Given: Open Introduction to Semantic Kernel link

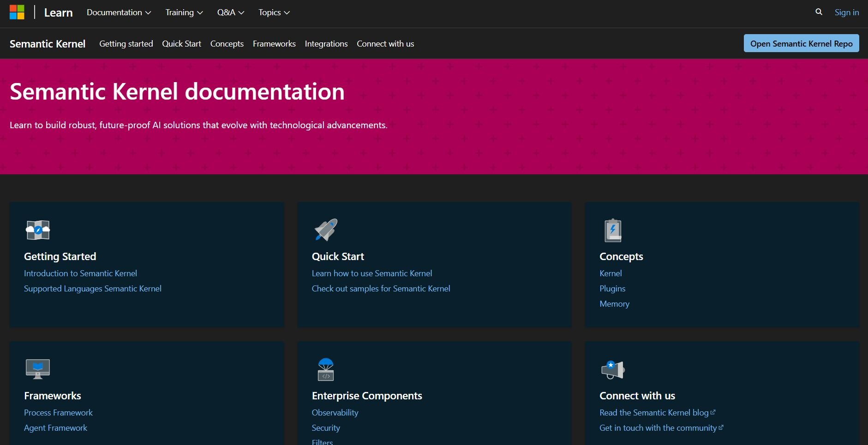Looking at the screenshot, I should (80, 273).
